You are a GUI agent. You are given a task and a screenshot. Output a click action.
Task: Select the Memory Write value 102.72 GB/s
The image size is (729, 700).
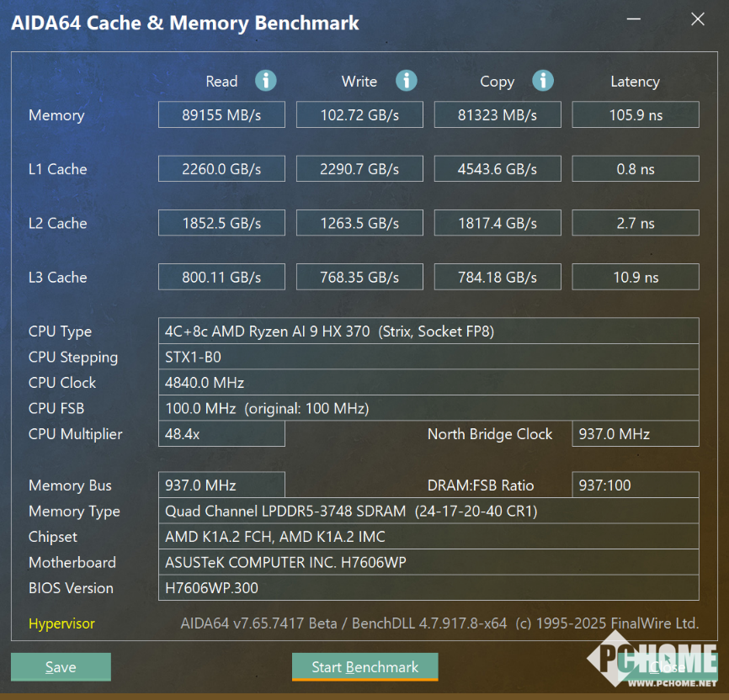tap(359, 114)
